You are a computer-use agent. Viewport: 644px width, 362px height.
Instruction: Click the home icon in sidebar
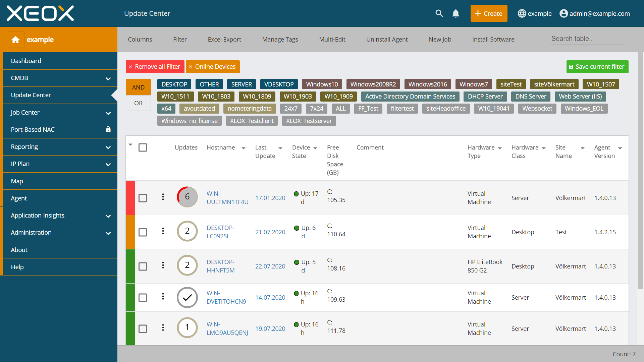pos(15,40)
